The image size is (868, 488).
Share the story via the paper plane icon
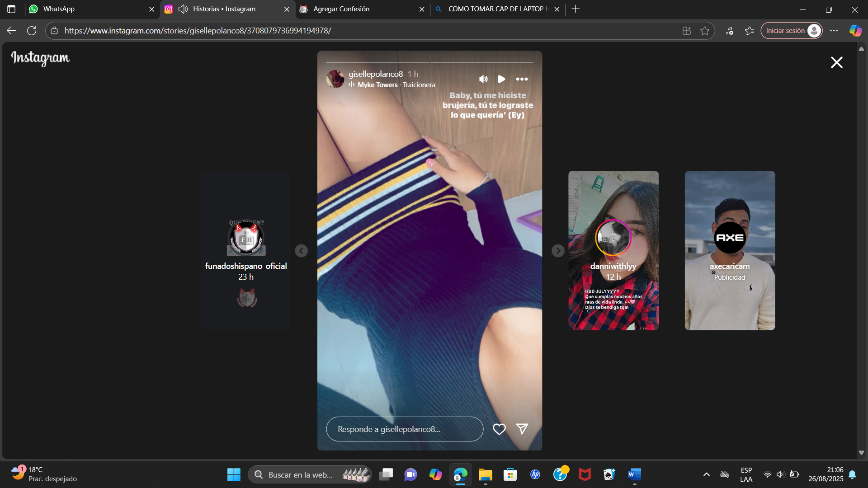pyautogui.click(x=522, y=429)
